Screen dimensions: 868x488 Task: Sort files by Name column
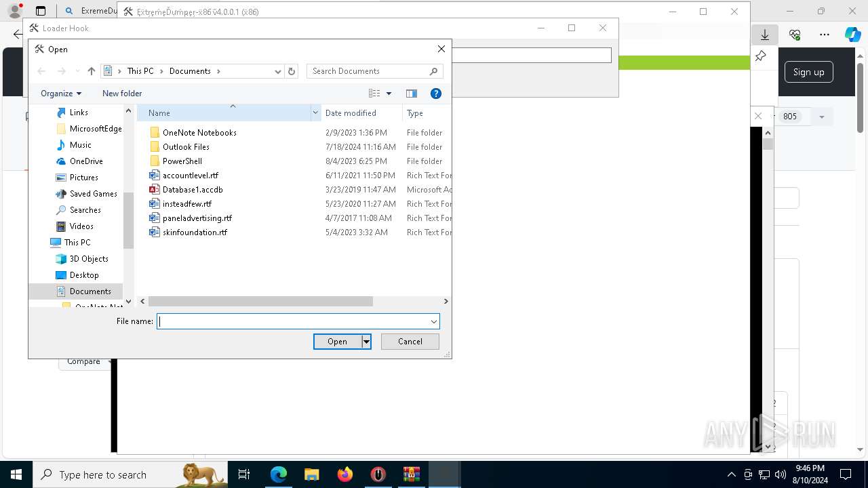pyautogui.click(x=224, y=113)
